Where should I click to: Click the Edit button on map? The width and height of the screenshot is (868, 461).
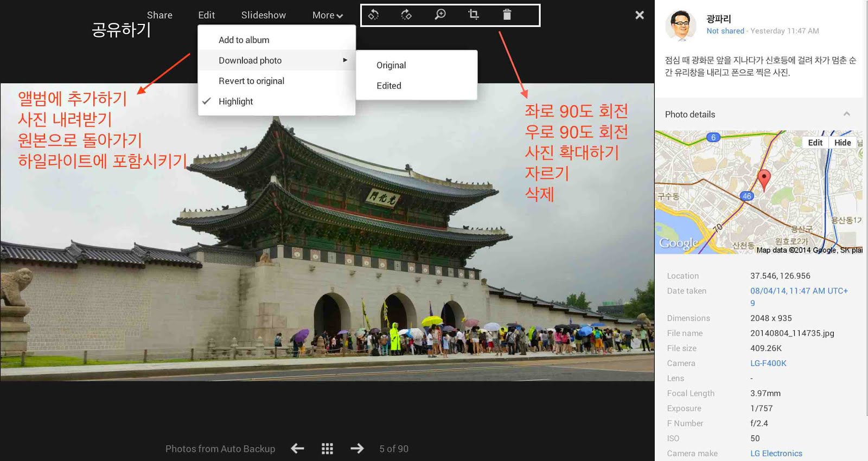(815, 143)
